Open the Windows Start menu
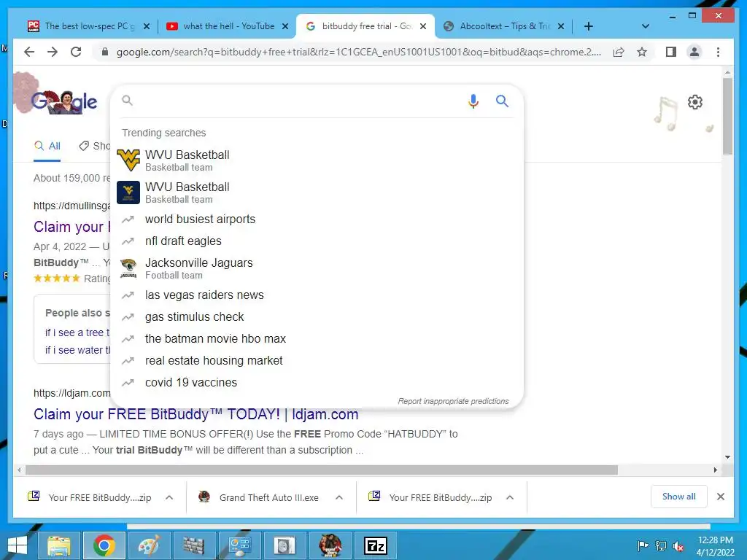The width and height of the screenshot is (747, 560). [18, 545]
